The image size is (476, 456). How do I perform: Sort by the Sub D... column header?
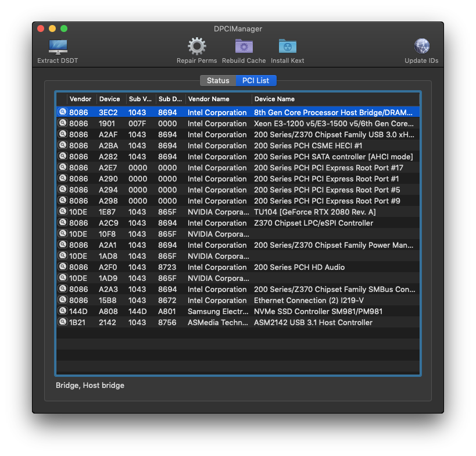170,99
